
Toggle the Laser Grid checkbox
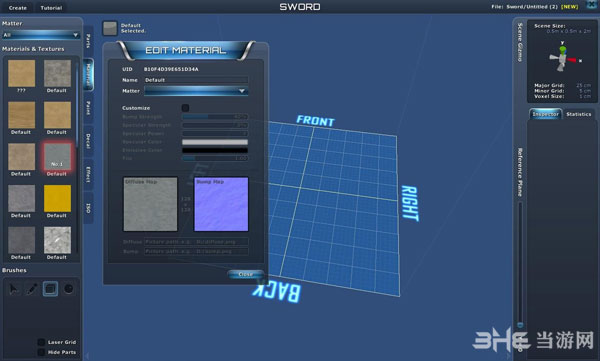pyautogui.click(x=41, y=342)
